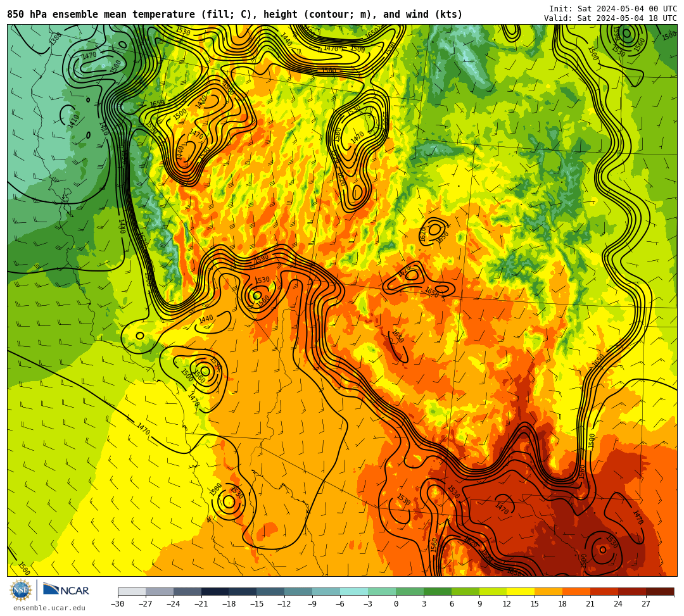Click the 27 colorbar tick label
The height and width of the screenshot is (616, 684).
(647, 604)
